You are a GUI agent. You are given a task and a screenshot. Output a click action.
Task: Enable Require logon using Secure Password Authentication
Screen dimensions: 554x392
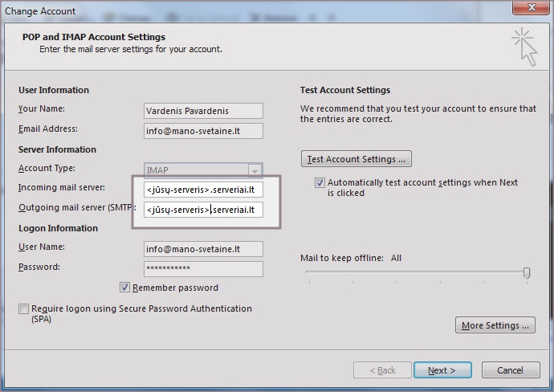[x=24, y=308]
